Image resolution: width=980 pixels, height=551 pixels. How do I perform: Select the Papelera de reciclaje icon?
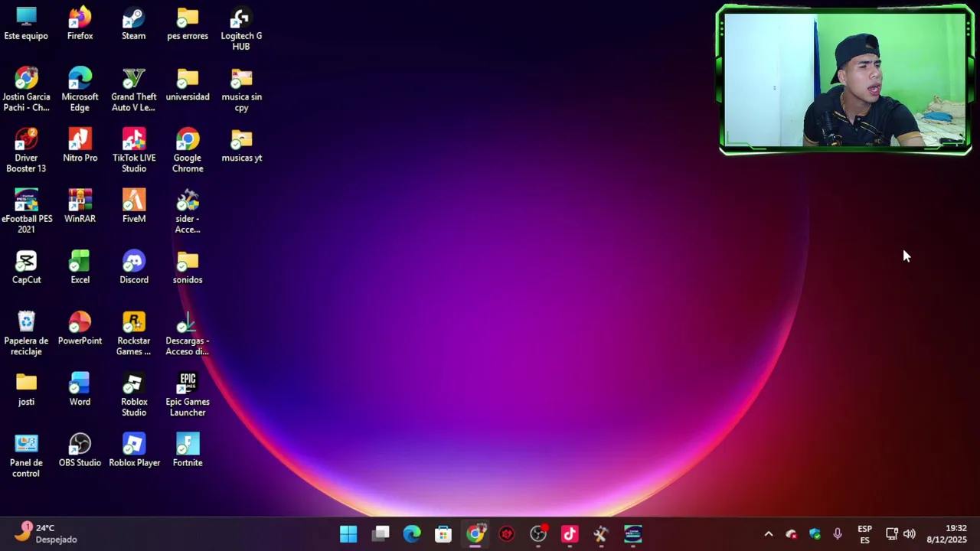click(x=26, y=334)
